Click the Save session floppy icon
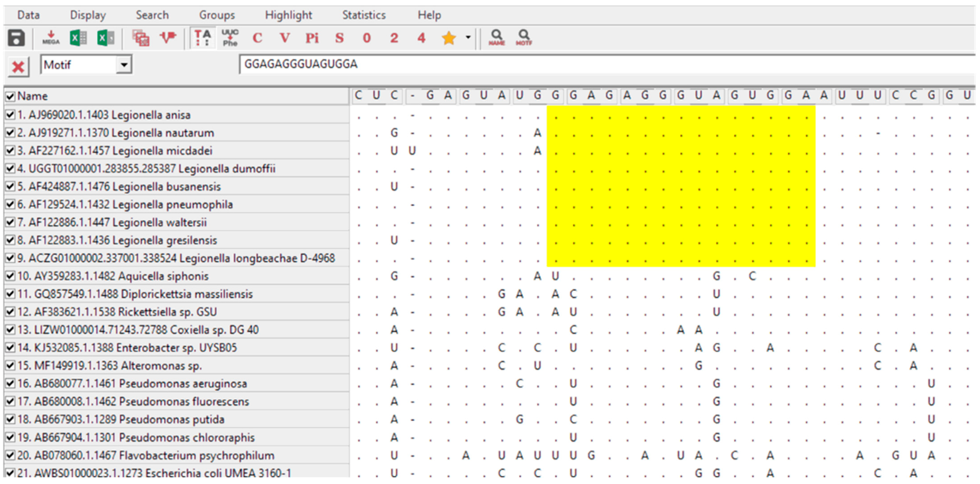 16,38
